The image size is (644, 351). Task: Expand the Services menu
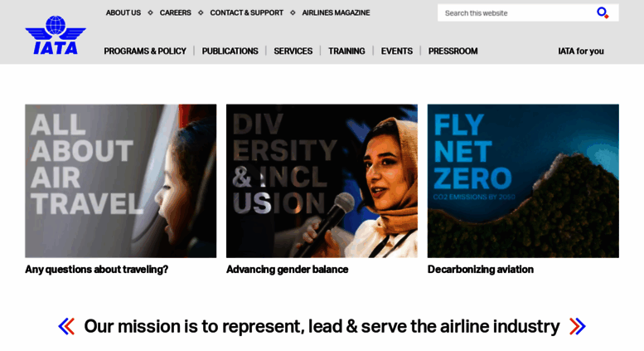coord(293,51)
